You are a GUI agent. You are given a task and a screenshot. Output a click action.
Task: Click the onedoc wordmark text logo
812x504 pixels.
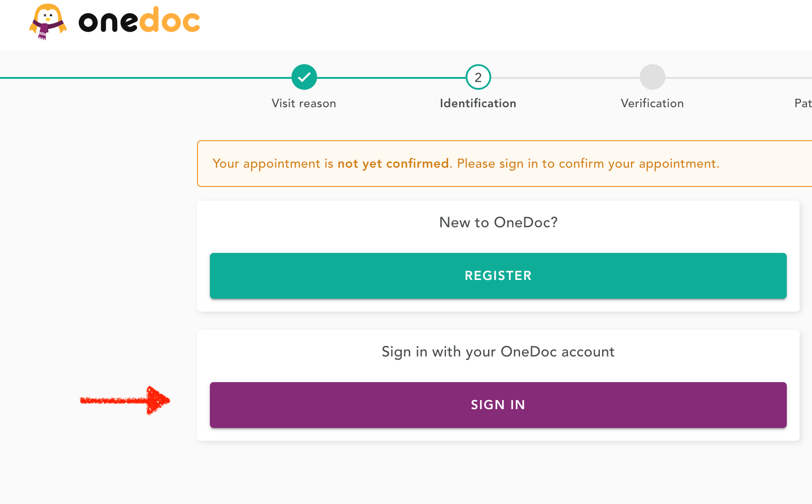(139, 20)
